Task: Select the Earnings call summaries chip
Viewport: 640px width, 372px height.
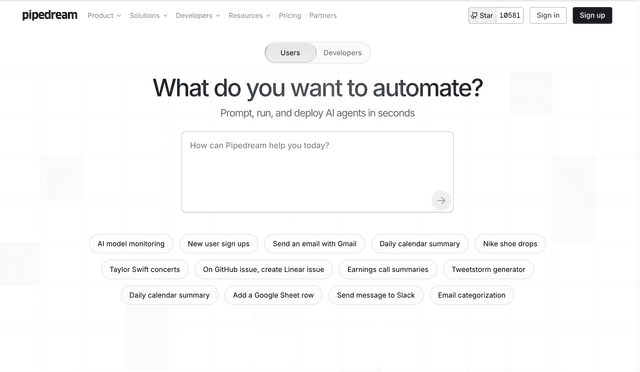Action: tap(388, 270)
